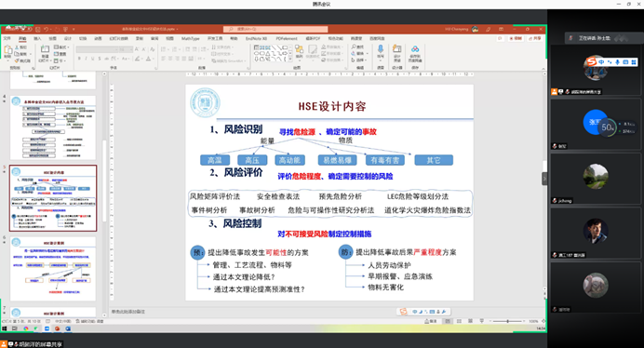Click the Clear Formatting icon
Image resolution: width=644 pixels, height=348 pixels.
coord(153,49)
